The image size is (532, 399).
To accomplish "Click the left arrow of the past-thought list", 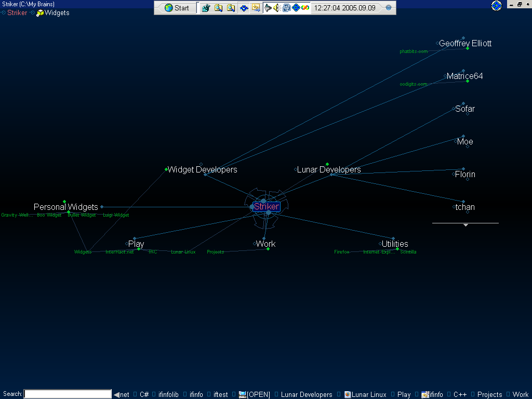I will [x=116, y=395].
